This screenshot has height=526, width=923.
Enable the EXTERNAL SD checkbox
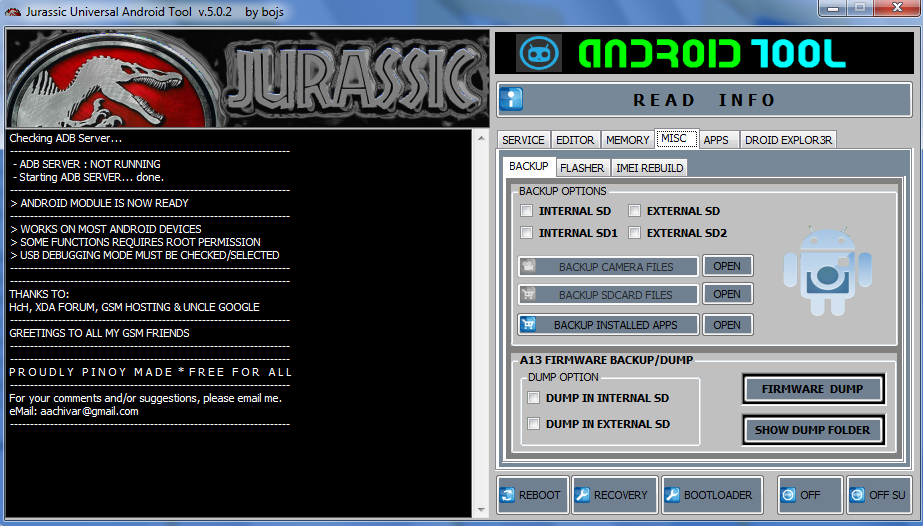coord(635,211)
